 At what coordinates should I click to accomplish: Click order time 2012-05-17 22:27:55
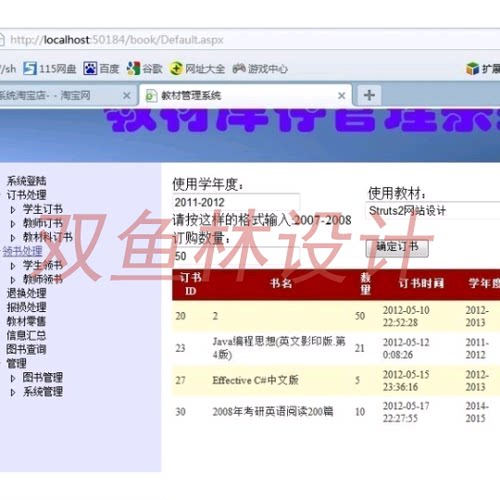[406, 412]
